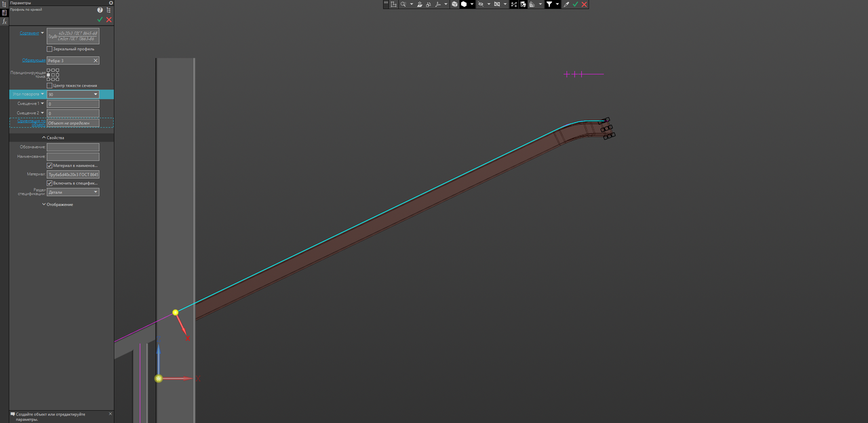Collapse the Свойства section

pyautogui.click(x=54, y=138)
